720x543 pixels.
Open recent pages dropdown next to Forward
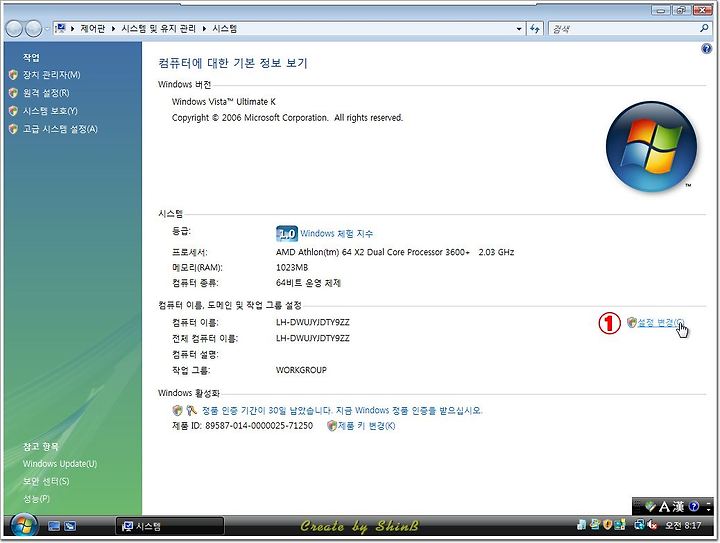click(46, 29)
